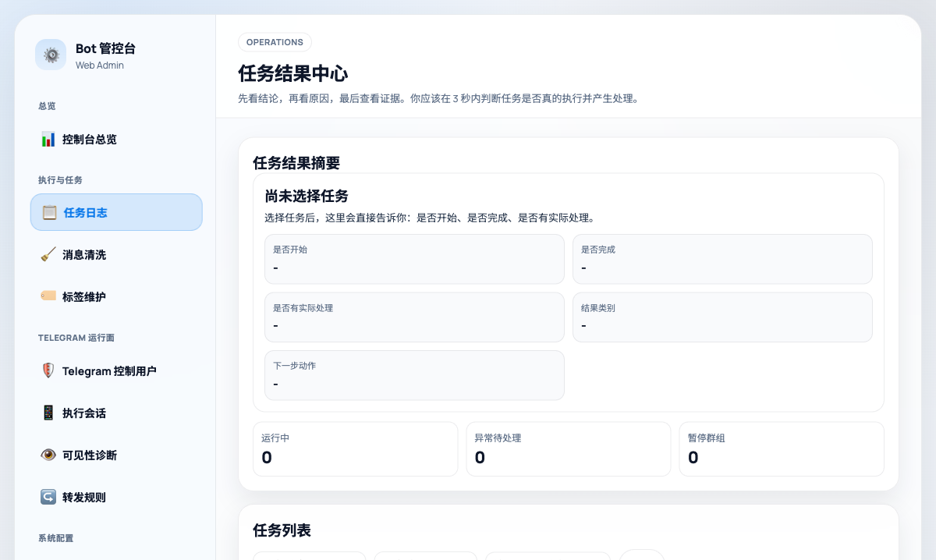Click the Web Admin subtitle text

tap(100, 66)
